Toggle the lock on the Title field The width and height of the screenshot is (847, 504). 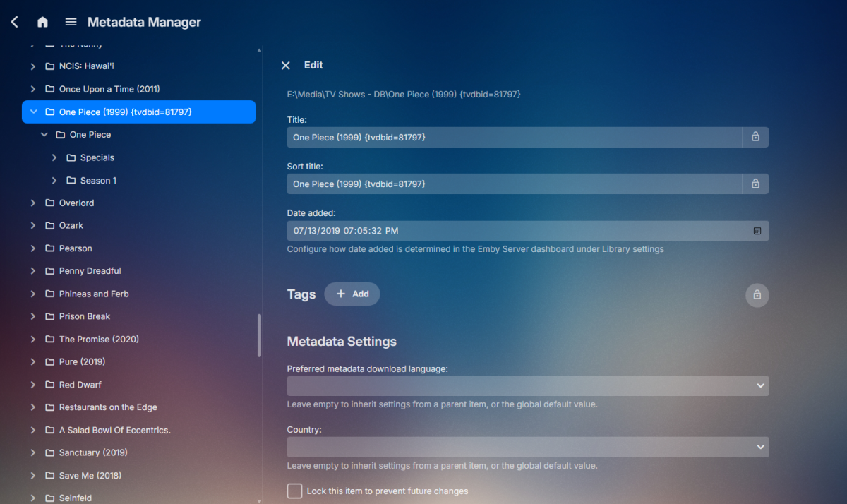click(755, 137)
